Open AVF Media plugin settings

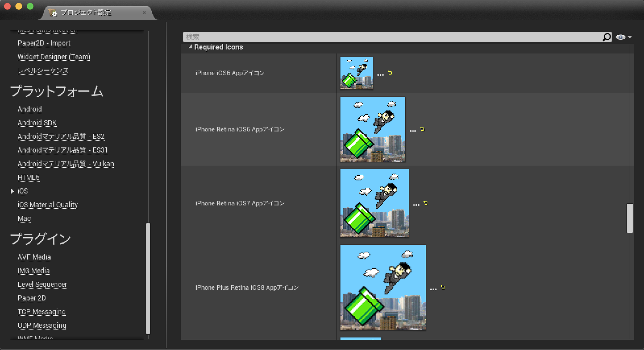[34, 257]
